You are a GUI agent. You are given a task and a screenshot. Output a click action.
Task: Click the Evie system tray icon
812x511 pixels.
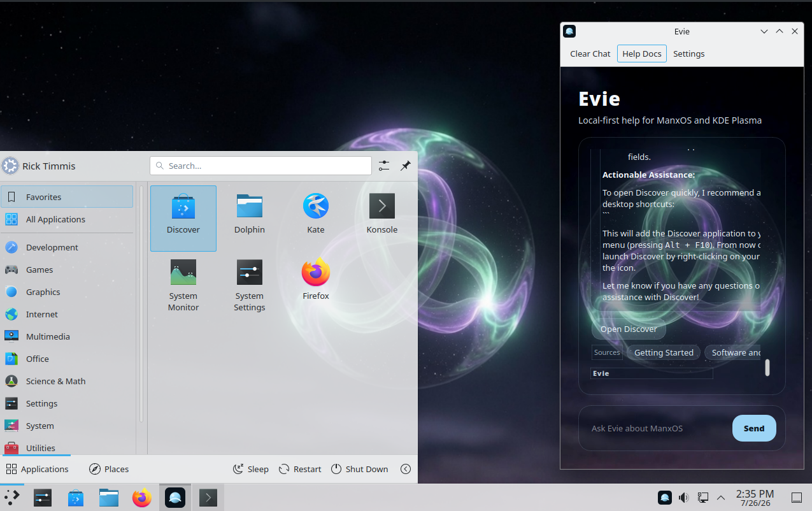(664, 498)
